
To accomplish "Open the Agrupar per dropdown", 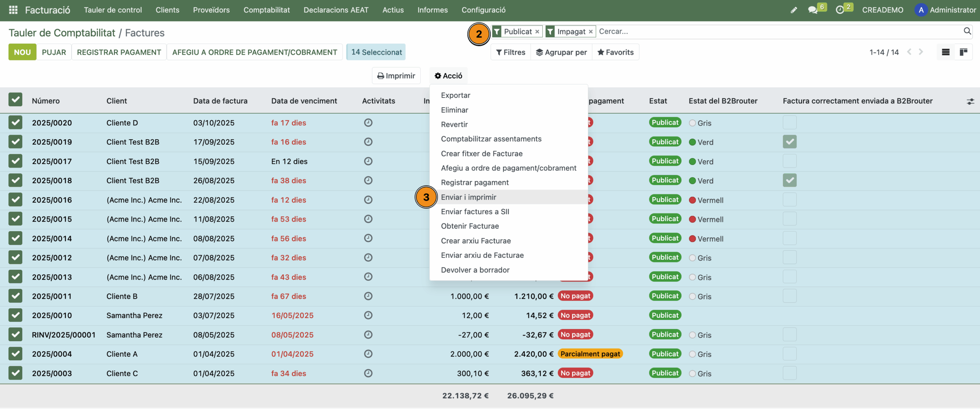I will pos(561,52).
